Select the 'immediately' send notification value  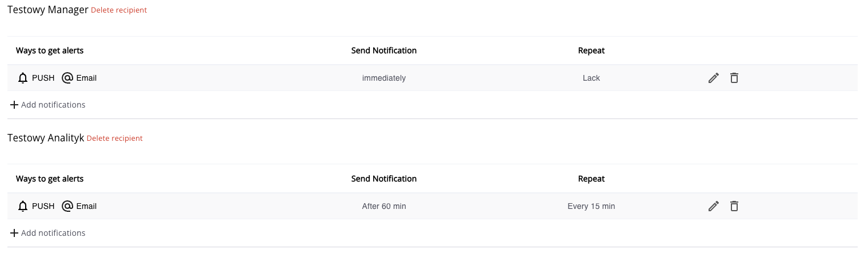coord(384,78)
